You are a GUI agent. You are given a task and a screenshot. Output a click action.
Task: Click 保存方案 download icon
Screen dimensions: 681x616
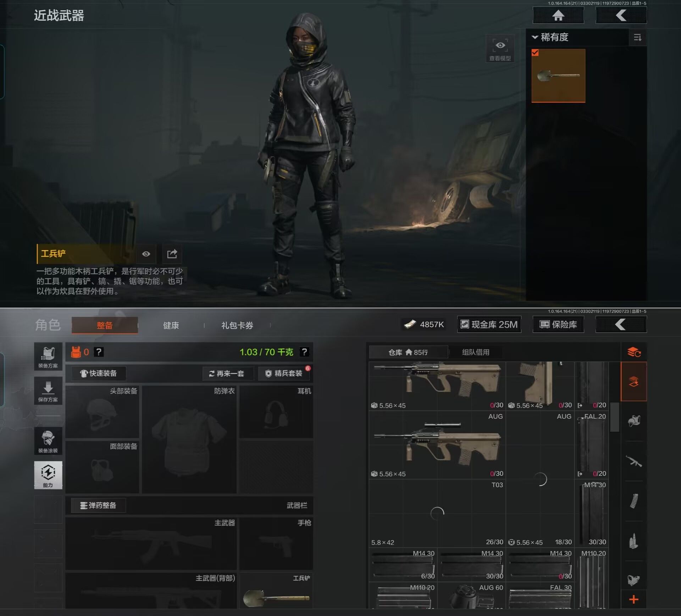(x=48, y=390)
